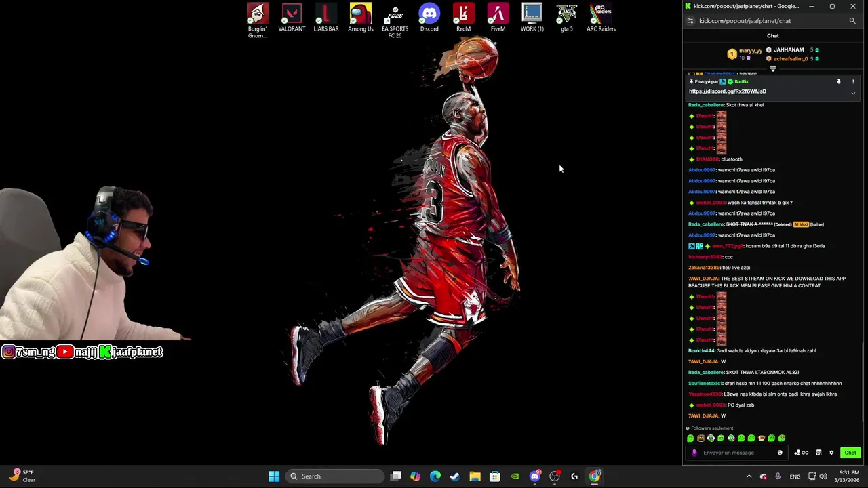The height and width of the screenshot is (488, 868).
Task: Open NVIDIA app from taskbar
Action: [515, 476]
